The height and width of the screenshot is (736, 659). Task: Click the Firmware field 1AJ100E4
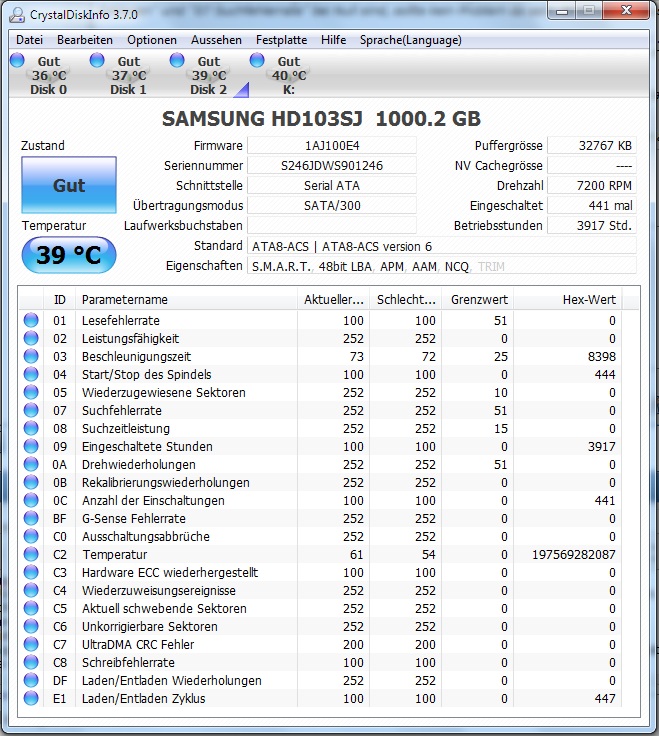tap(332, 146)
